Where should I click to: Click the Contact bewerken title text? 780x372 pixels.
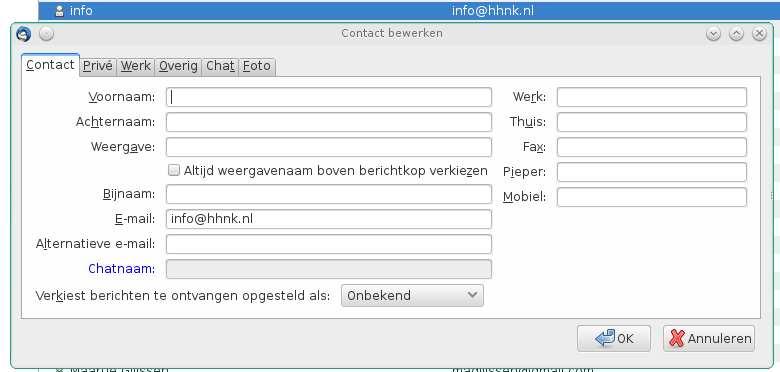392,33
